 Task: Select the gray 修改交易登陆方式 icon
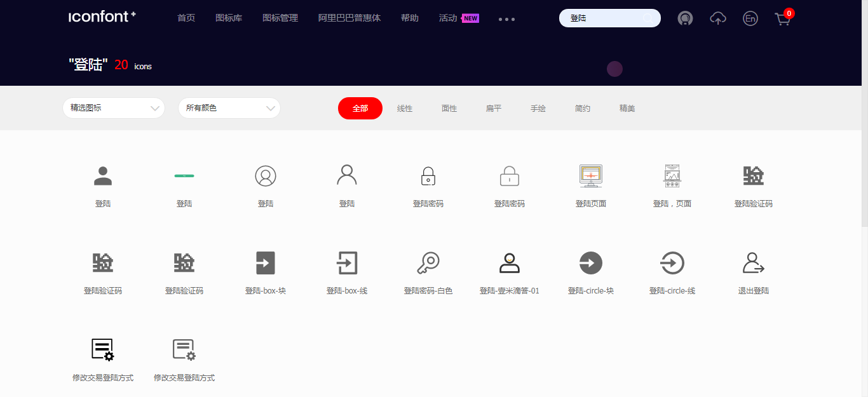(184, 349)
